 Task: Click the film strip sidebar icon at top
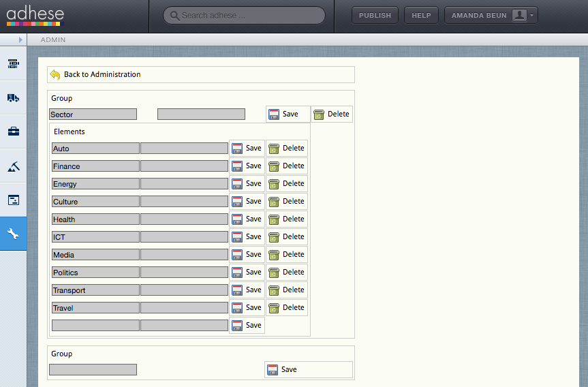coord(13,63)
